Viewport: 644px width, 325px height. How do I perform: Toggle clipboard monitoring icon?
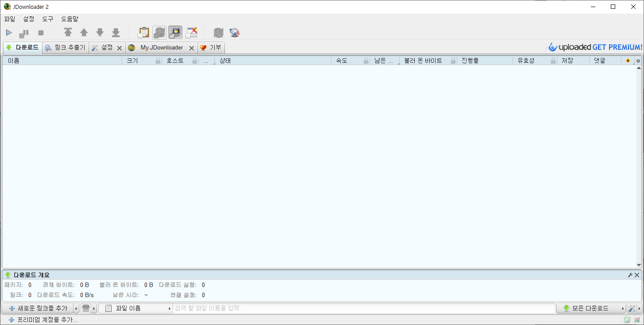[x=143, y=33]
